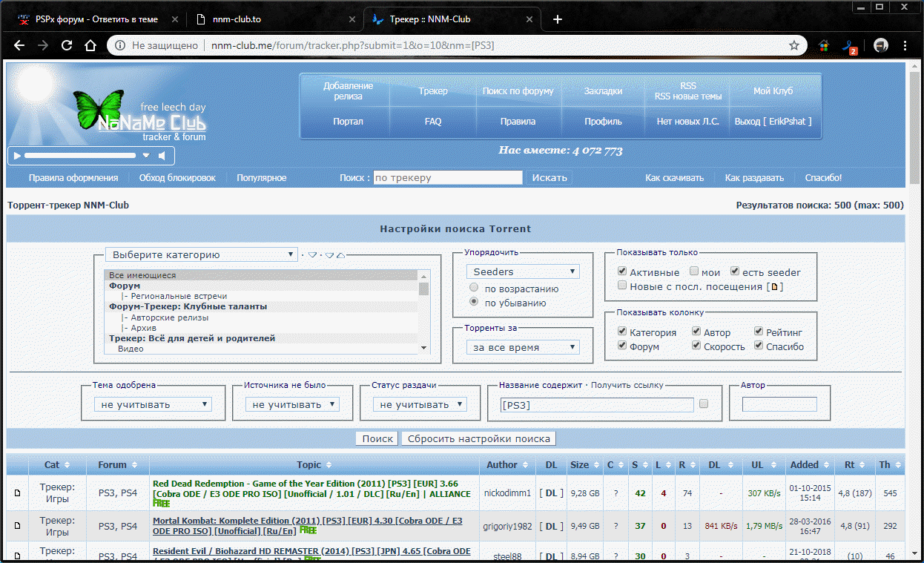This screenshot has width=924, height=563.
Task: Click the new-posts page icon in filter
Action: click(x=775, y=286)
